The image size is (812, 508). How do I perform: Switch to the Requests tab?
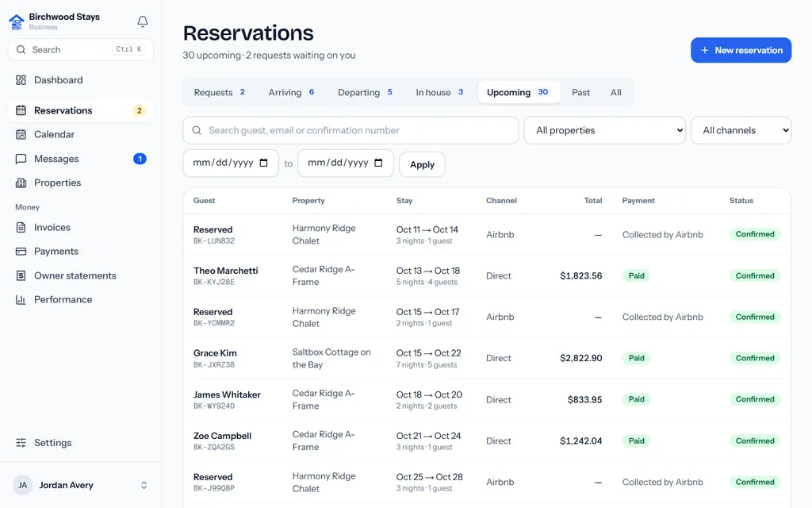219,92
